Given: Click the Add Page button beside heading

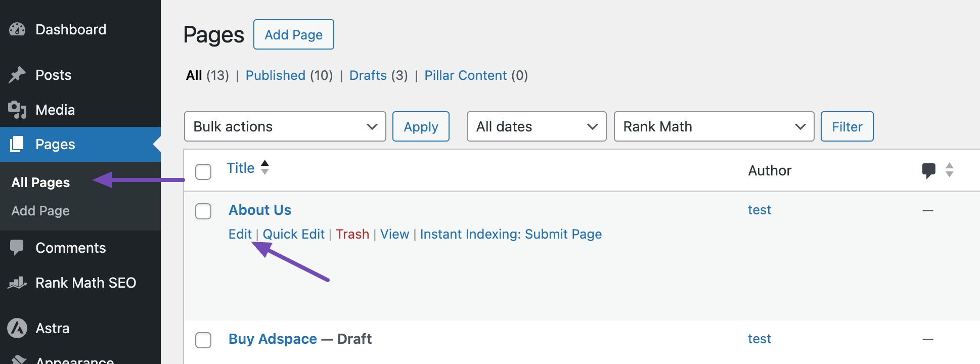Looking at the screenshot, I should pyautogui.click(x=293, y=34).
